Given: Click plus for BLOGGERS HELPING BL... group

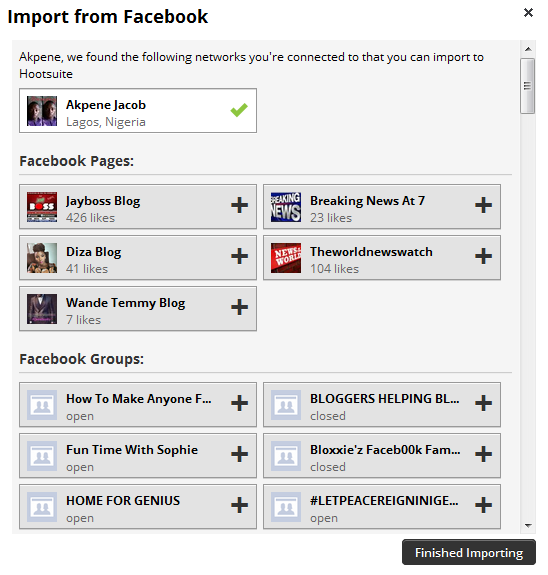Looking at the screenshot, I should point(483,403).
